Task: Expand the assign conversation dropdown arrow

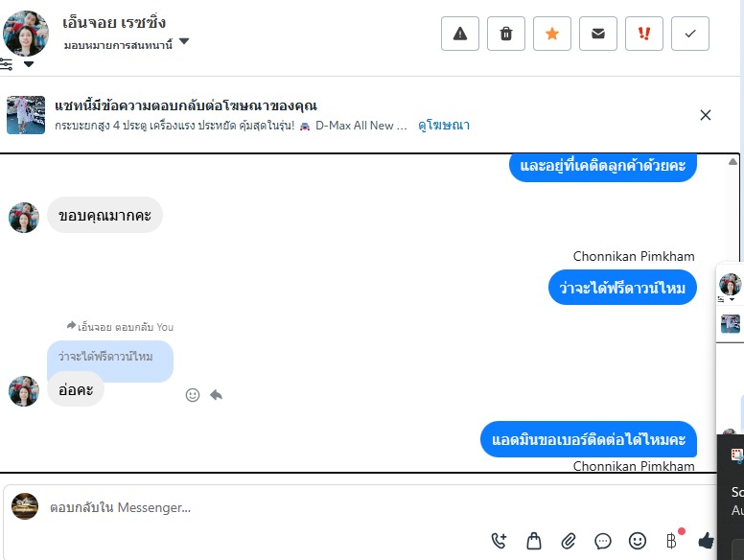Action: click(x=184, y=42)
